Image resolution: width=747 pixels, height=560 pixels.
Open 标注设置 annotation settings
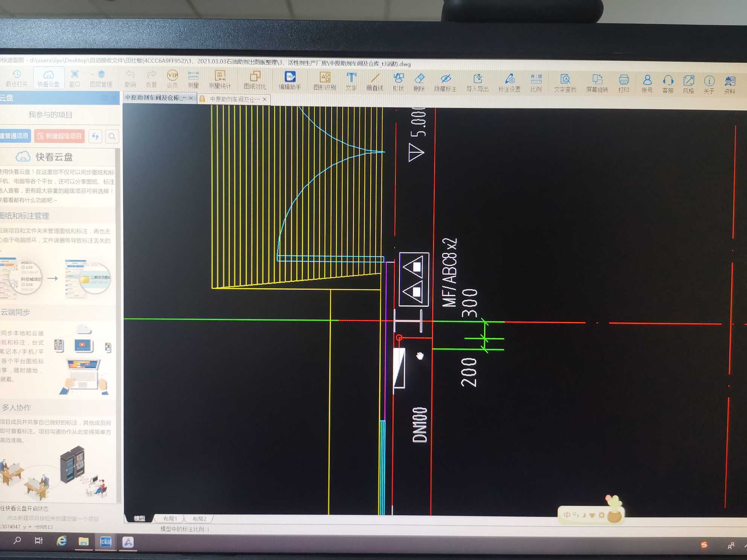pyautogui.click(x=509, y=84)
